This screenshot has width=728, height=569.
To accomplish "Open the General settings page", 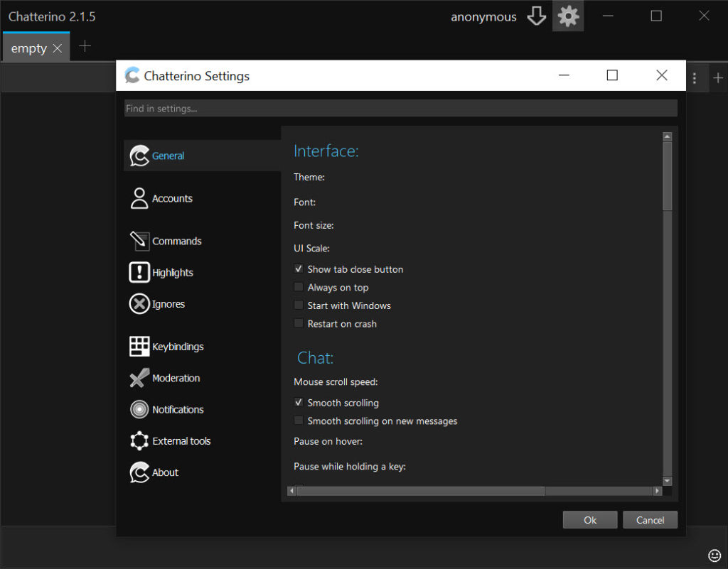I will [x=203, y=156].
